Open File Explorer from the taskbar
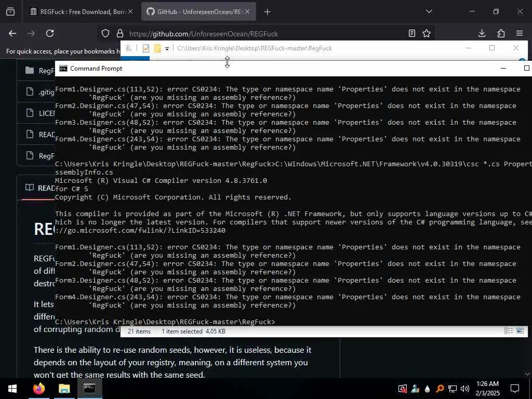This screenshot has width=532, height=399. (64, 389)
